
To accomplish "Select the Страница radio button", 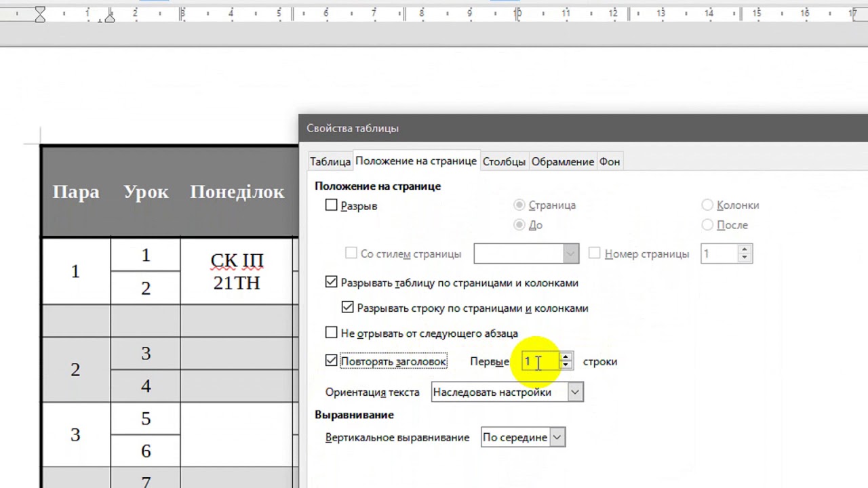I will click(520, 205).
